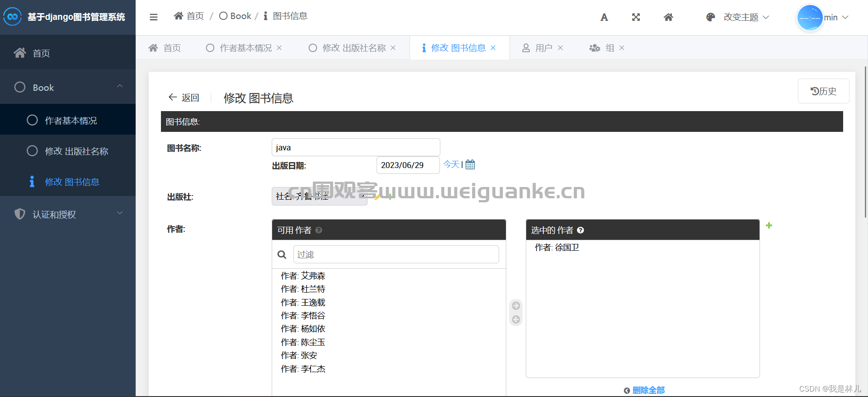Close the 修改 图书信息 tab
Viewport: 868px width, 397px height.
coord(493,48)
